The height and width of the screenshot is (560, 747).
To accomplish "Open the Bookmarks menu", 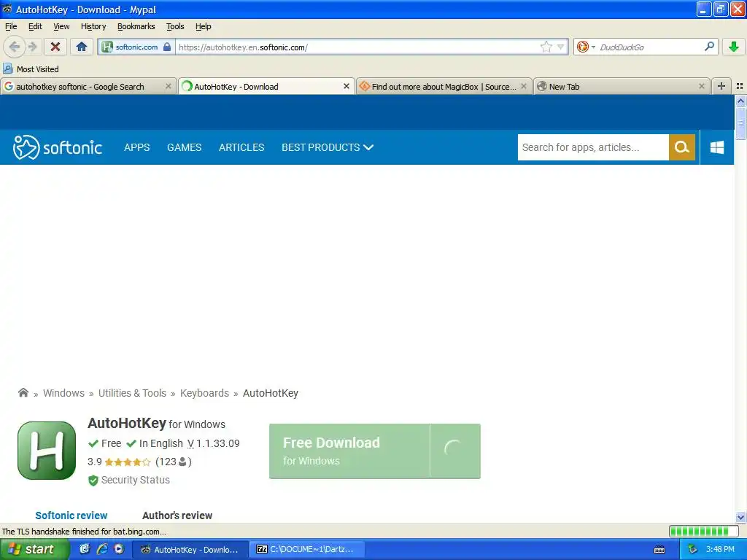I will (136, 26).
